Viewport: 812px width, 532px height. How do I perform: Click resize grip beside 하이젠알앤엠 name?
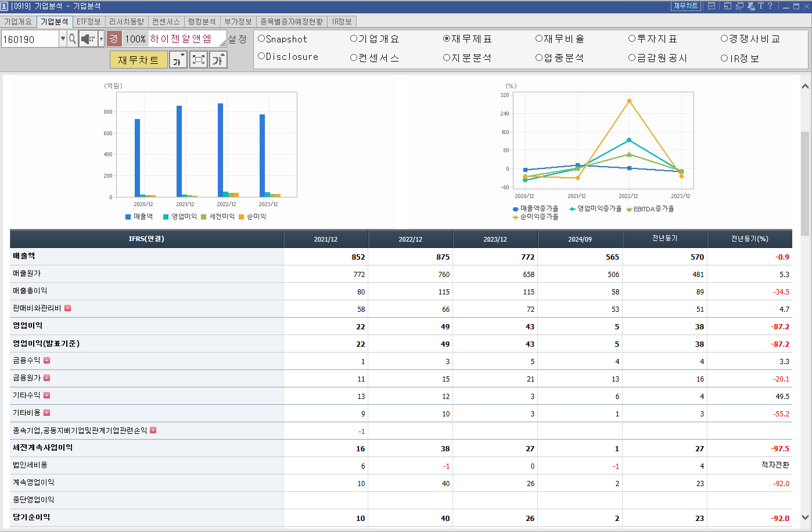click(x=222, y=42)
